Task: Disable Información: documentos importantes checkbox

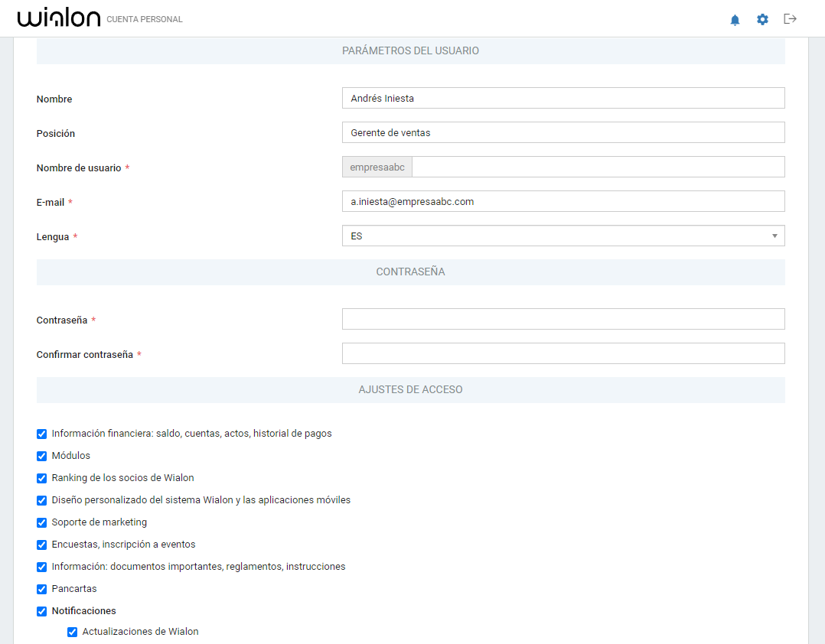Action: [x=41, y=567]
